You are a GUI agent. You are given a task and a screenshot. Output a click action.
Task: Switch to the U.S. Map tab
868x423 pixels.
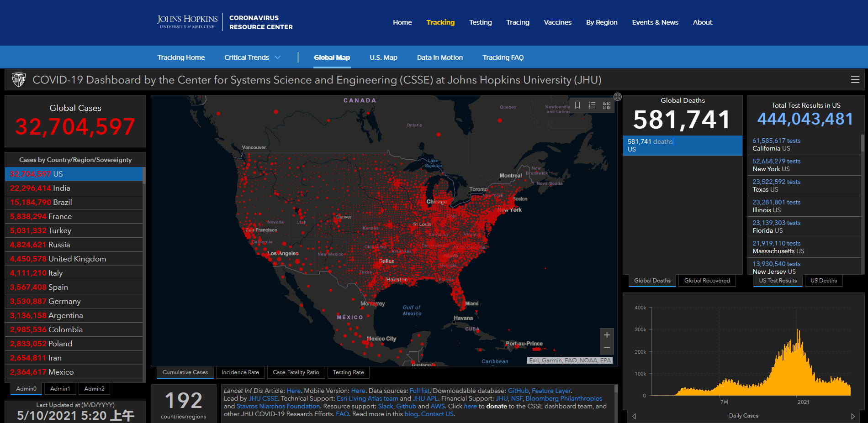pos(383,57)
